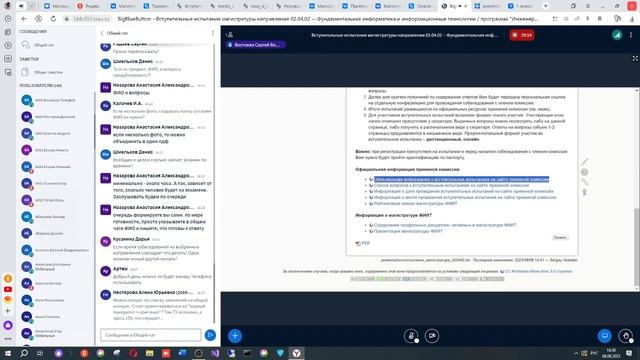Select Артем chat message about phone camera
The image size is (640, 360).
[x=156, y=276]
